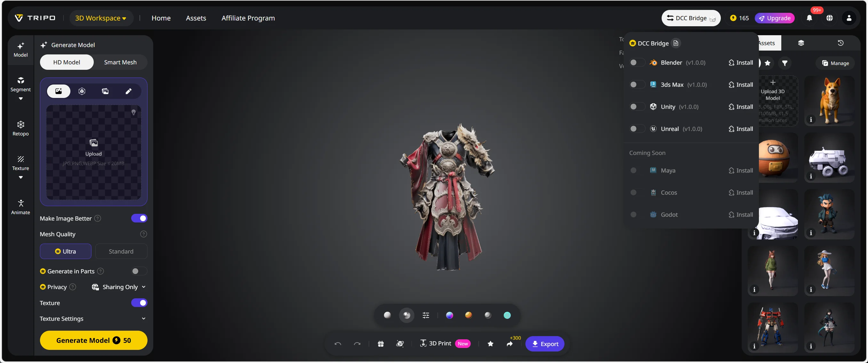868x363 pixels.
Task: Go to the Home page
Action: [161, 18]
